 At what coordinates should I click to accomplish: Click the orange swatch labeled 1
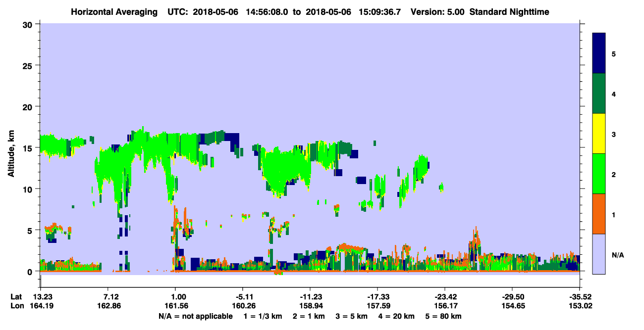pos(599,214)
